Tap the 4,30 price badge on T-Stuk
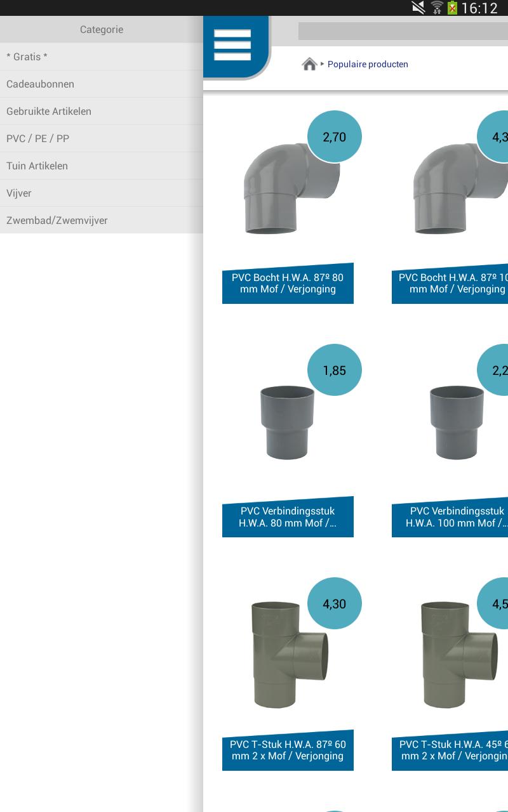Viewport: 508px width, 812px height. pos(335,604)
